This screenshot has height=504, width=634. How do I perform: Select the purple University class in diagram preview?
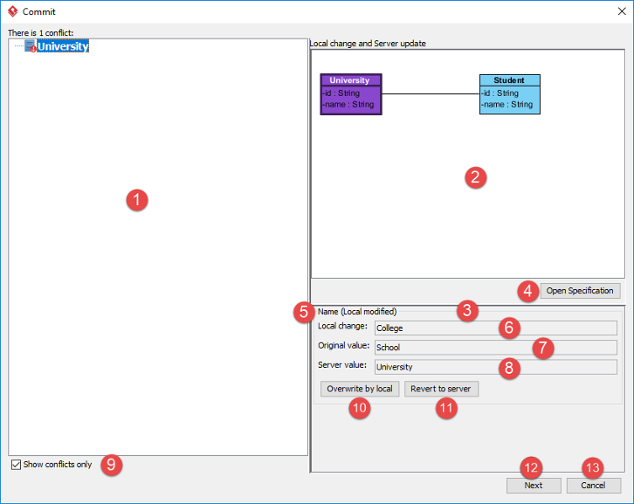pyautogui.click(x=351, y=94)
